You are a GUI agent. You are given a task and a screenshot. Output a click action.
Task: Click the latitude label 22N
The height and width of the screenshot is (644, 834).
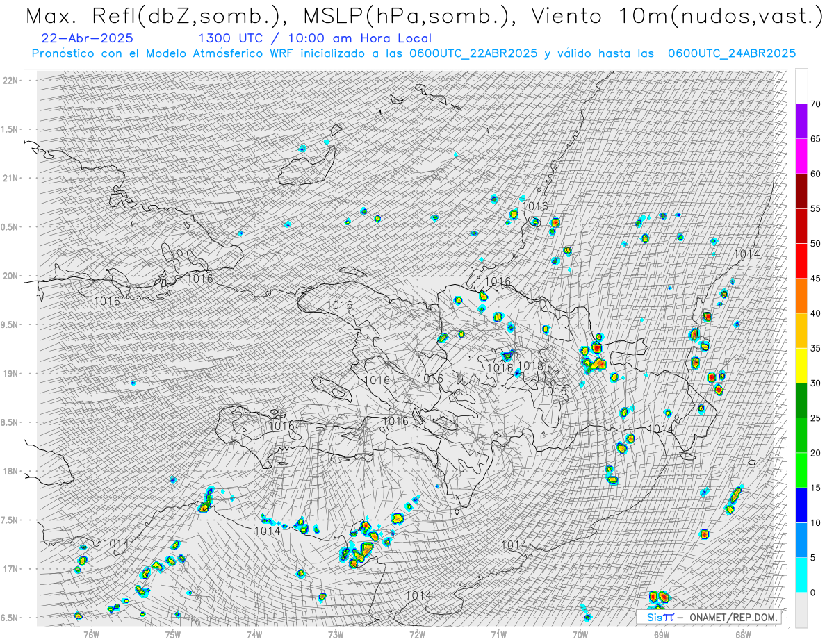pos(10,80)
